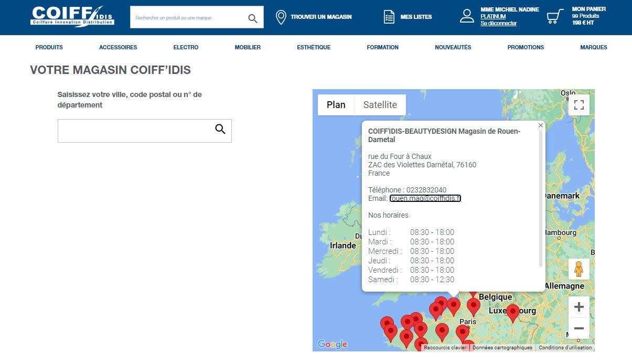
Task: Open the Formation menu
Action: (x=383, y=47)
